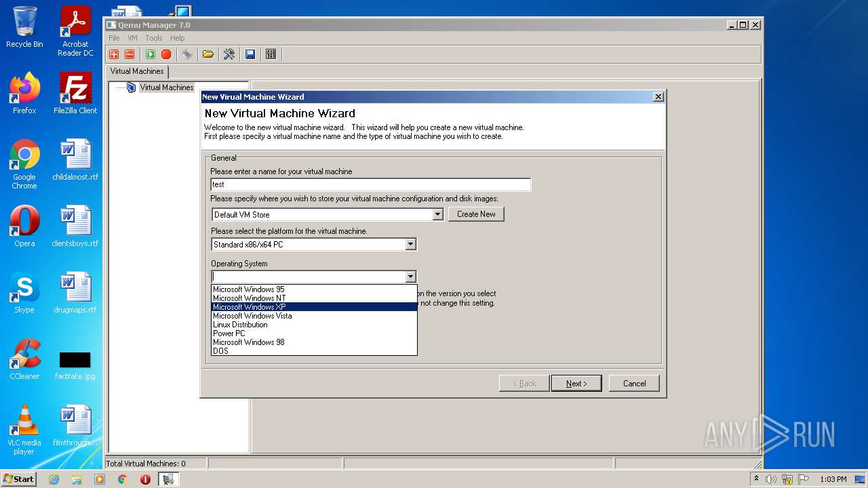Choose Microsoft Windows 95 from the list
Screen dimensions: 868x488
coord(314,289)
